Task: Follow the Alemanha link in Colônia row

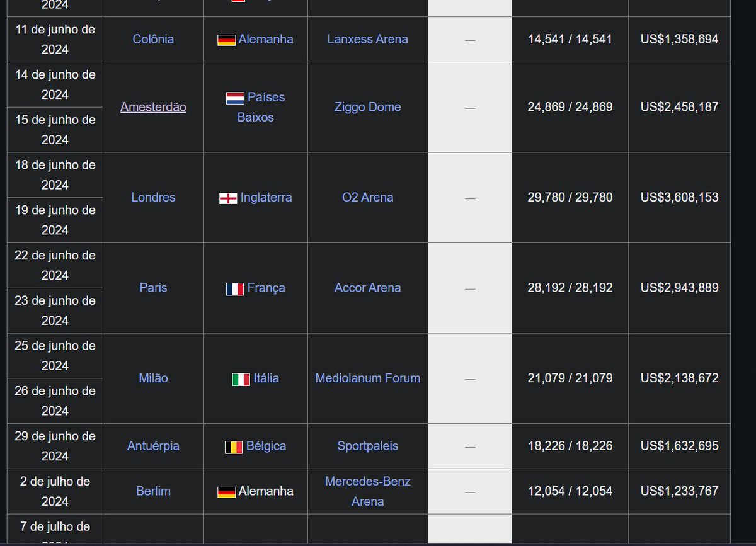Action: click(266, 39)
